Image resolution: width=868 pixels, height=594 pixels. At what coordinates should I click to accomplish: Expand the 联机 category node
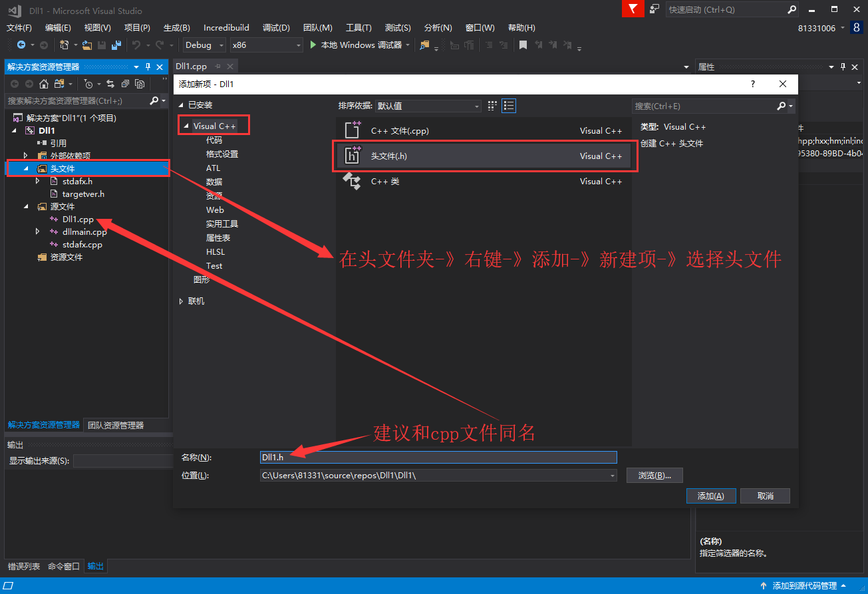click(182, 301)
